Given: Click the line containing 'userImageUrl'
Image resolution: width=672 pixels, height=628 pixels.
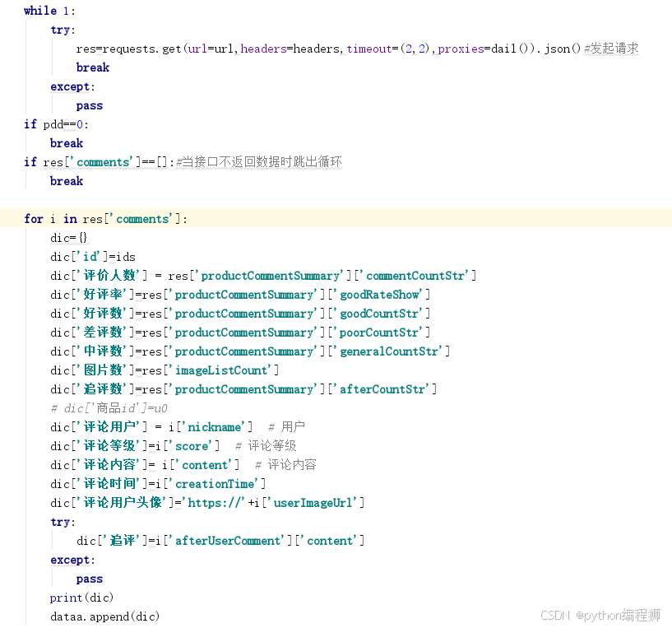Looking at the screenshot, I should [207, 503].
